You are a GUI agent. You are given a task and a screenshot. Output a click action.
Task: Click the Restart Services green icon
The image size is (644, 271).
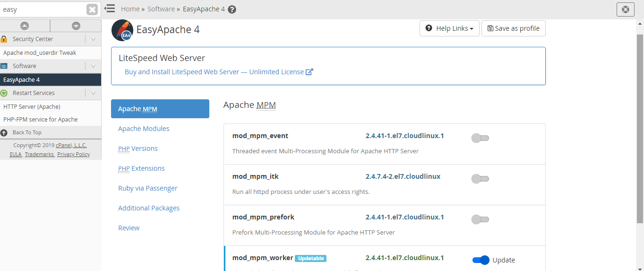pos(4,93)
